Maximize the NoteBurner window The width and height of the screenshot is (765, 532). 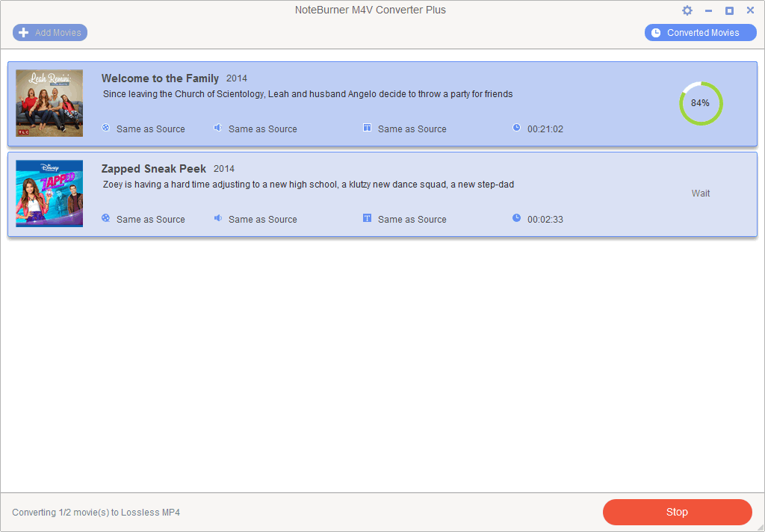[x=729, y=10]
